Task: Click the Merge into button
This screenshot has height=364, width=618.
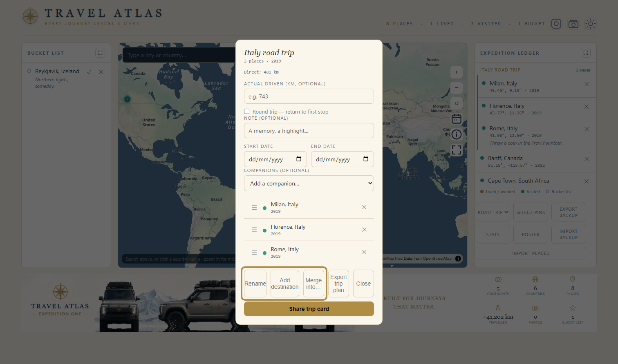Action: click(313, 284)
